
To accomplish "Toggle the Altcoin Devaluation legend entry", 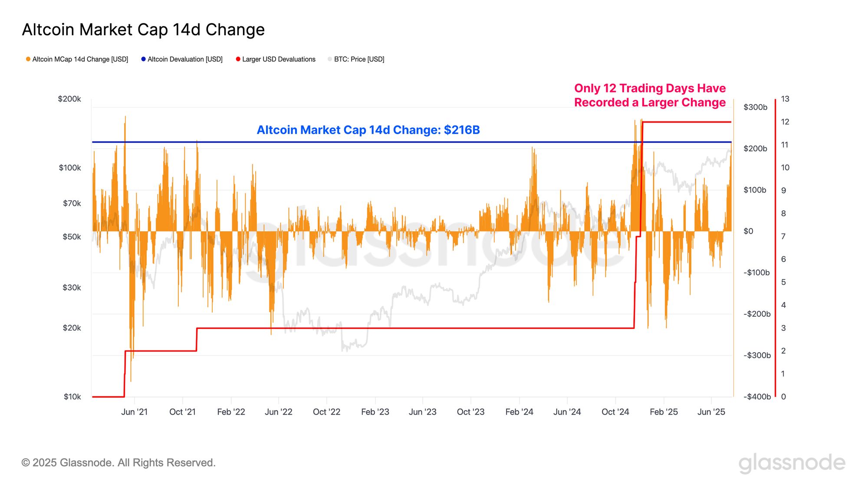I will point(182,59).
